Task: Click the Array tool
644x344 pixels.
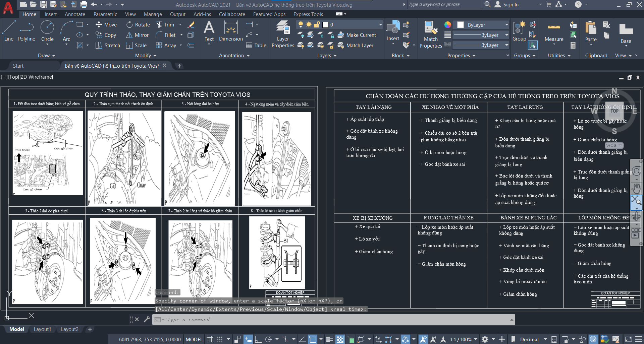Action: (x=166, y=45)
